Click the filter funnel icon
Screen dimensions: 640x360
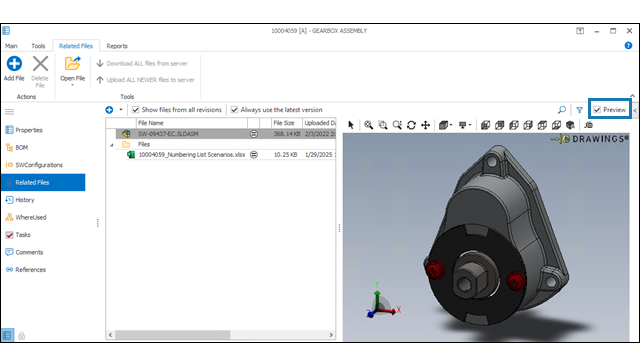(579, 110)
